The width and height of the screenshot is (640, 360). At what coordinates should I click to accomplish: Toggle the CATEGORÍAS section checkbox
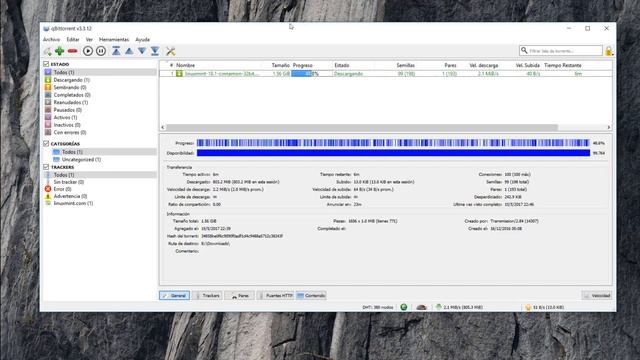tap(46, 144)
